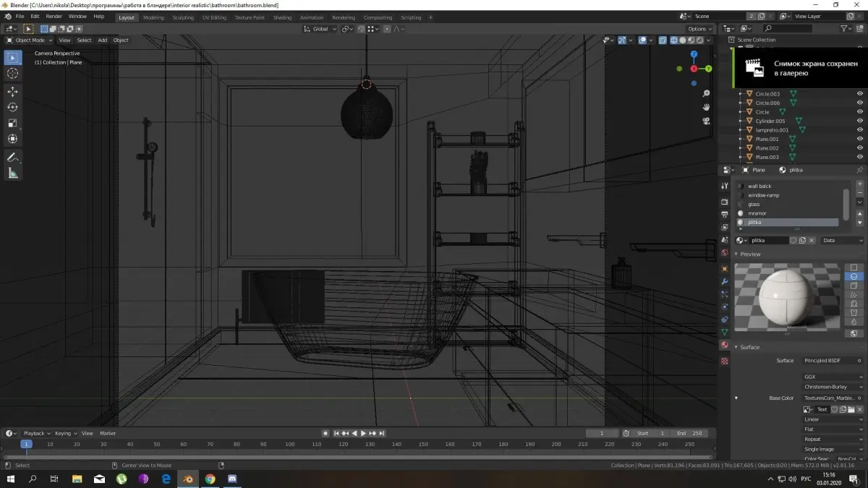The height and width of the screenshot is (488, 868).
Task: Open the Options dropdown
Action: pos(700,29)
